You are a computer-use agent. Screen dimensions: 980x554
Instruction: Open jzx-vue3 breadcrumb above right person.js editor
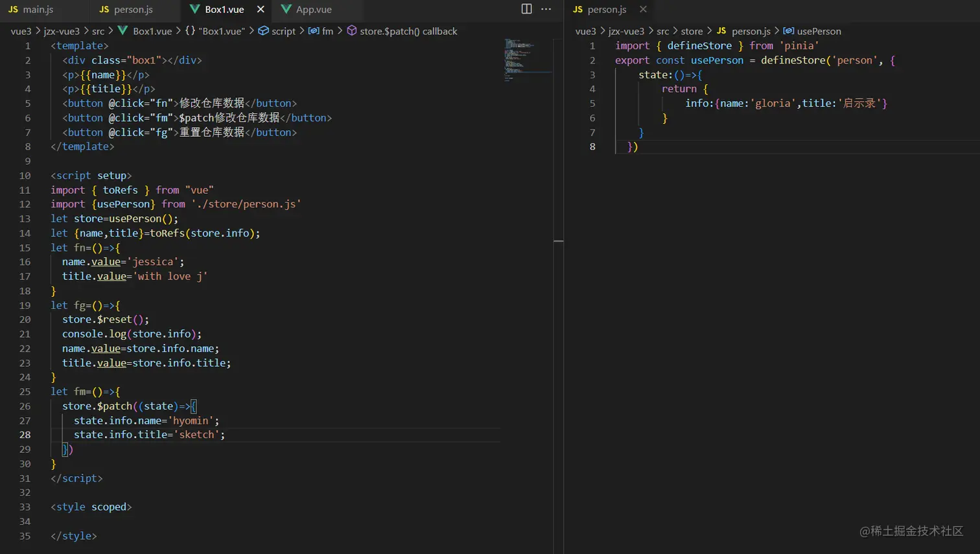[x=626, y=31]
